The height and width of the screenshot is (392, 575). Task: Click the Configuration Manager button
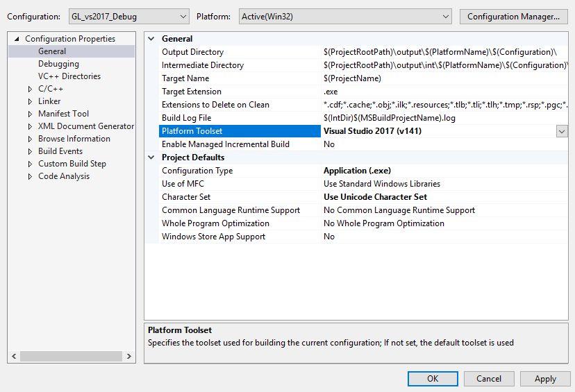[513, 17]
